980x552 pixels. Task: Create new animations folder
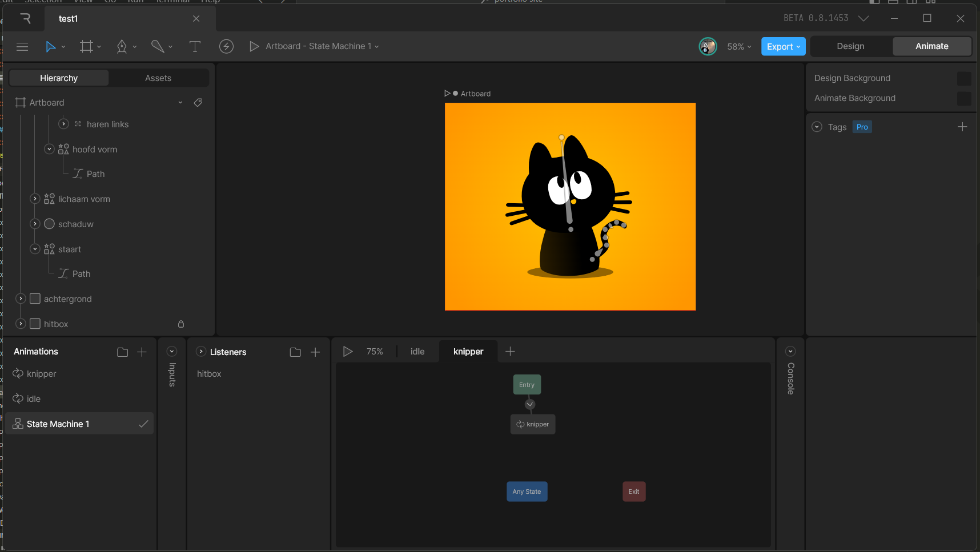point(122,352)
